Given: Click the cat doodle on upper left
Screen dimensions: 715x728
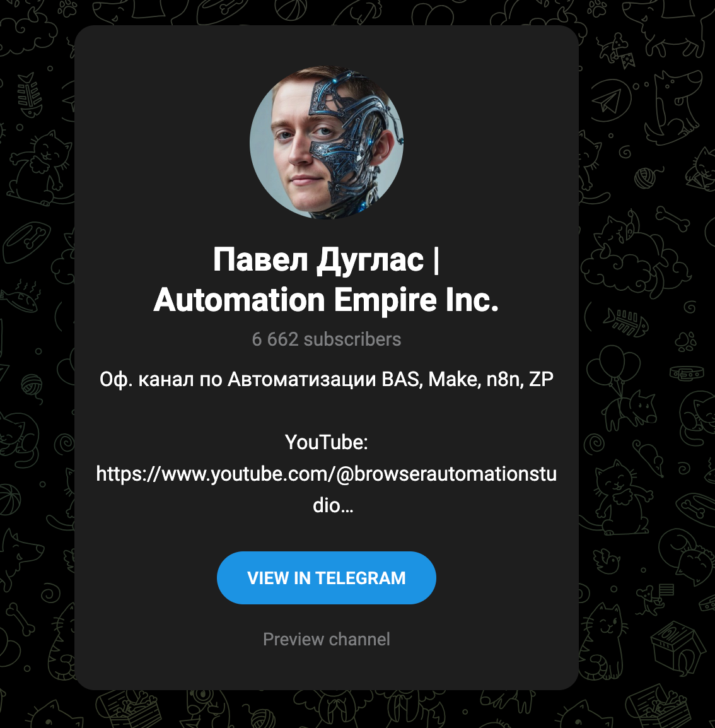Looking at the screenshot, I should tap(40, 167).
